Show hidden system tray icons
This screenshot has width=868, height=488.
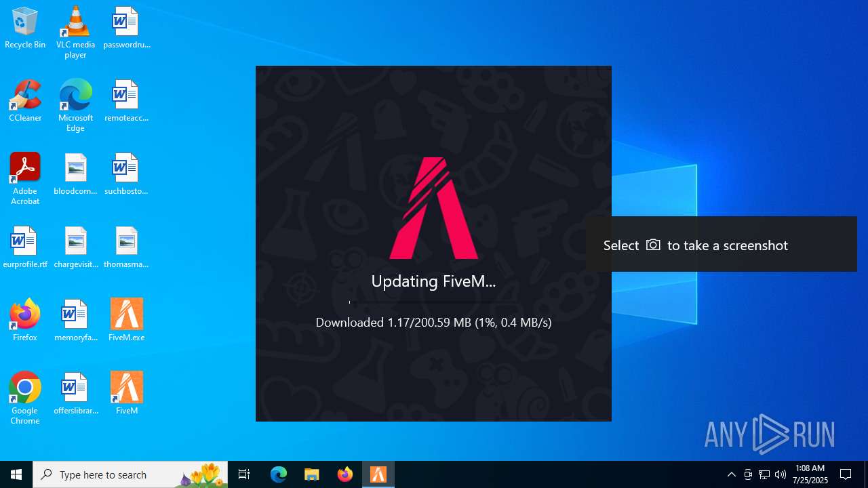pyautogui.click(x=731, y=474)
